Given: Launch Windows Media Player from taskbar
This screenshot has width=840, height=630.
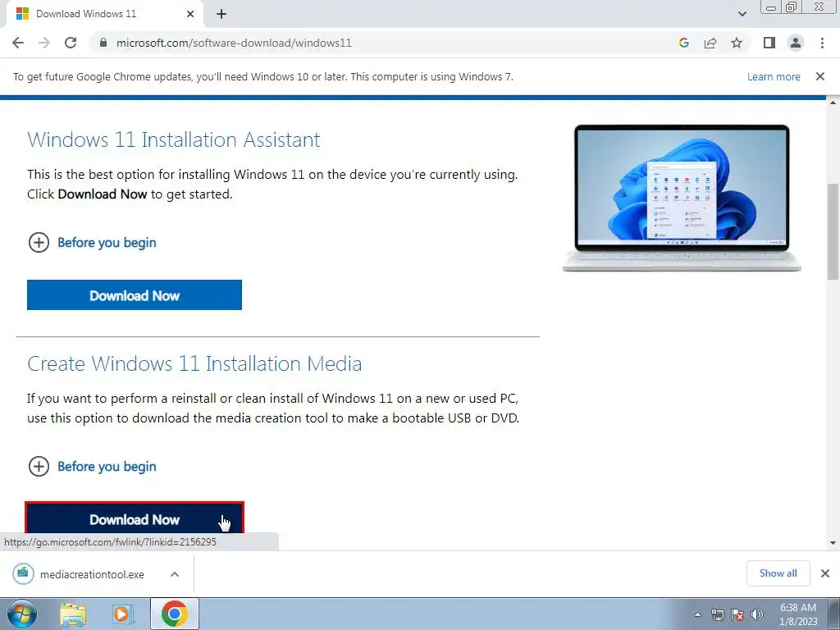Looking at the screenshot, I should coord(122,614).
